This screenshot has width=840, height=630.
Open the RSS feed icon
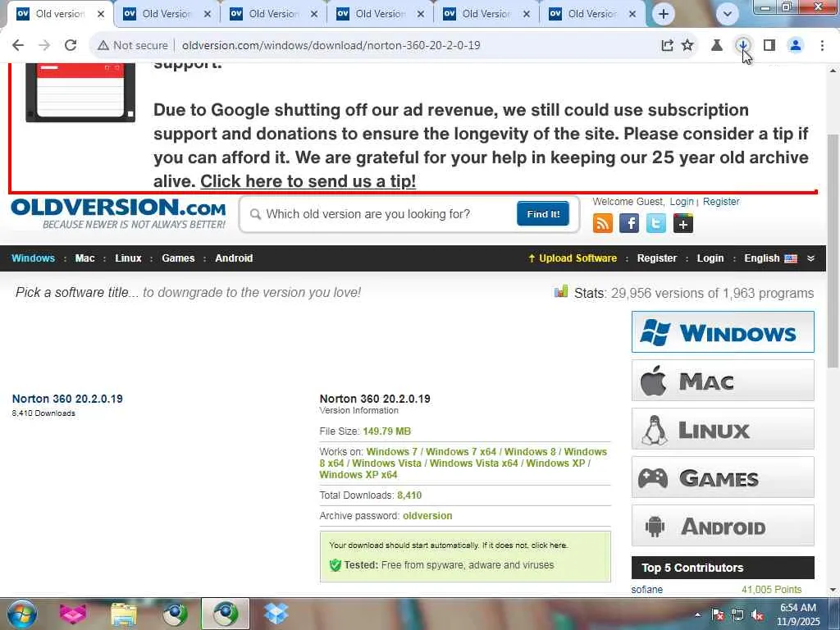(x=603, y=223)
